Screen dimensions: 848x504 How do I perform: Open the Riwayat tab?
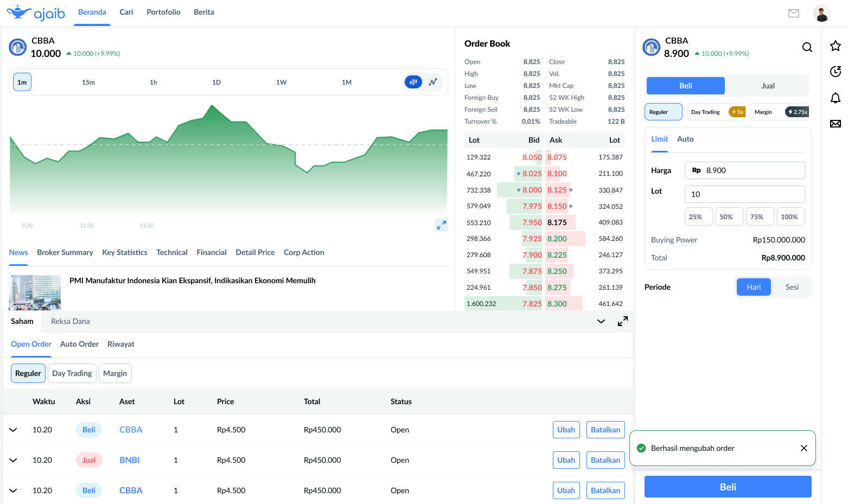click(x=121, y=344)
